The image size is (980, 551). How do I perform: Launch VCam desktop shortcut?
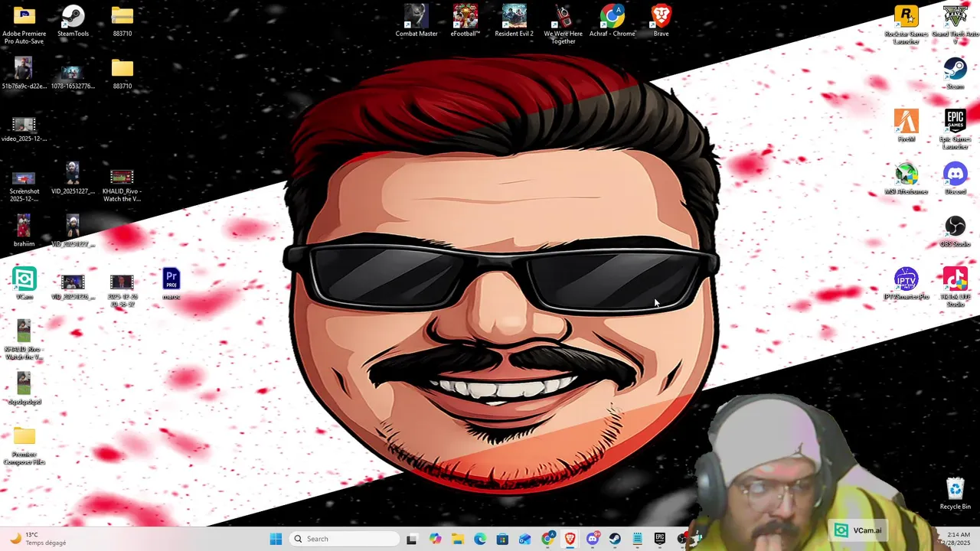[24, 283]
